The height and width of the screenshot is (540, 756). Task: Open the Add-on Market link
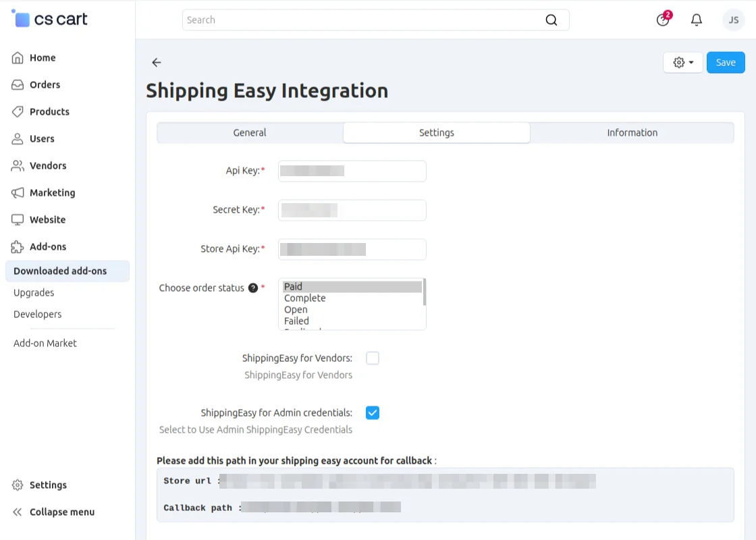(x=45, y=344)
